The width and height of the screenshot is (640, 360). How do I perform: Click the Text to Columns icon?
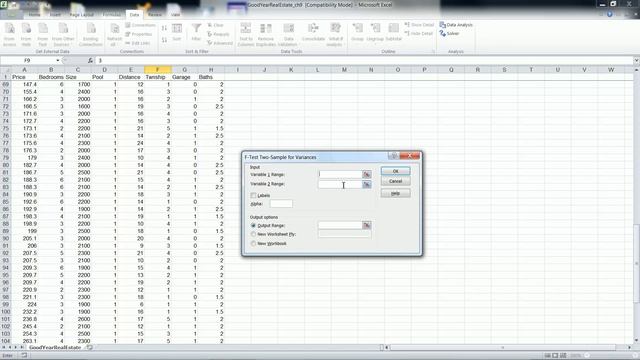(246, 34)
